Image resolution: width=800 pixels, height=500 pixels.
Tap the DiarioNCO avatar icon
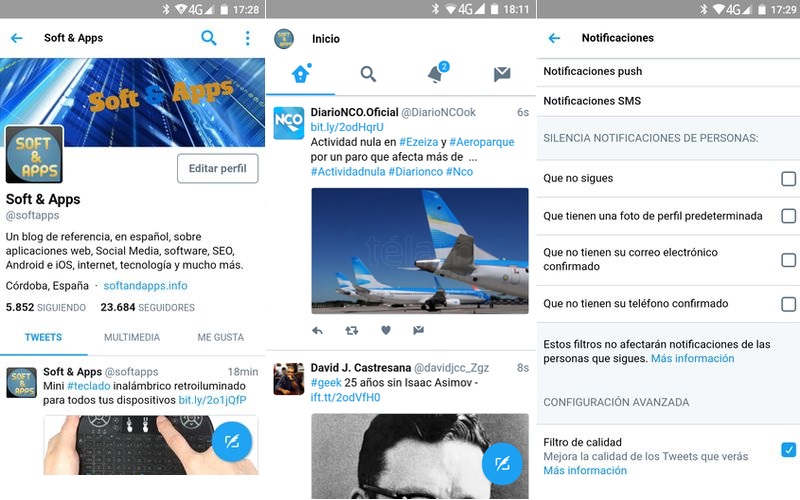point(289,123)
